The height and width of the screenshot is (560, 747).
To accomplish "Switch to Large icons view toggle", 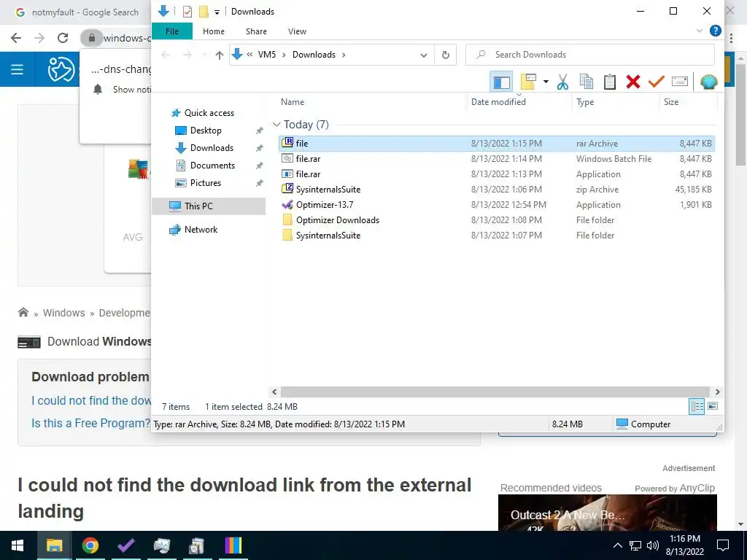I will click(713, 406).
